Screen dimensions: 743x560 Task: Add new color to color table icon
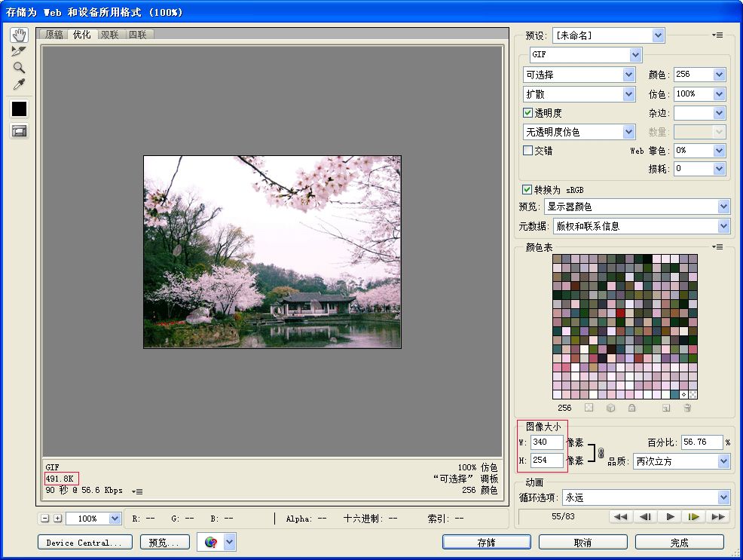pyautogui.click(x=666, y=408)
